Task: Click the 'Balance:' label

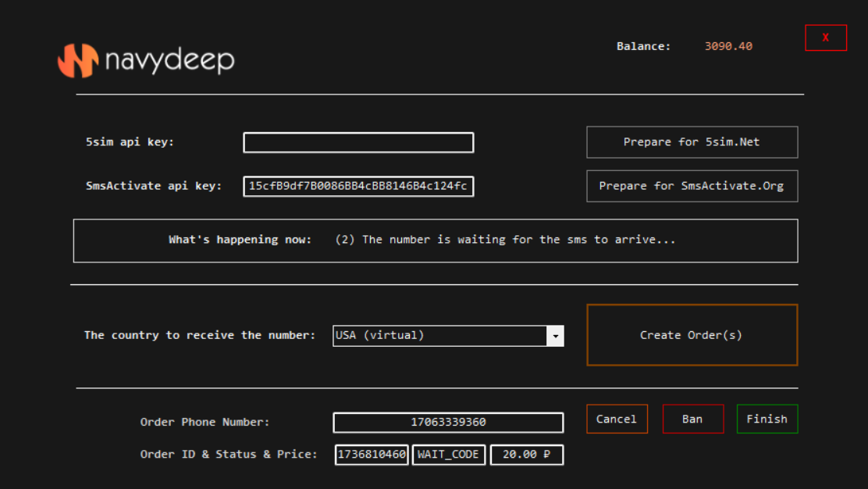Action: tap(643, 47)
